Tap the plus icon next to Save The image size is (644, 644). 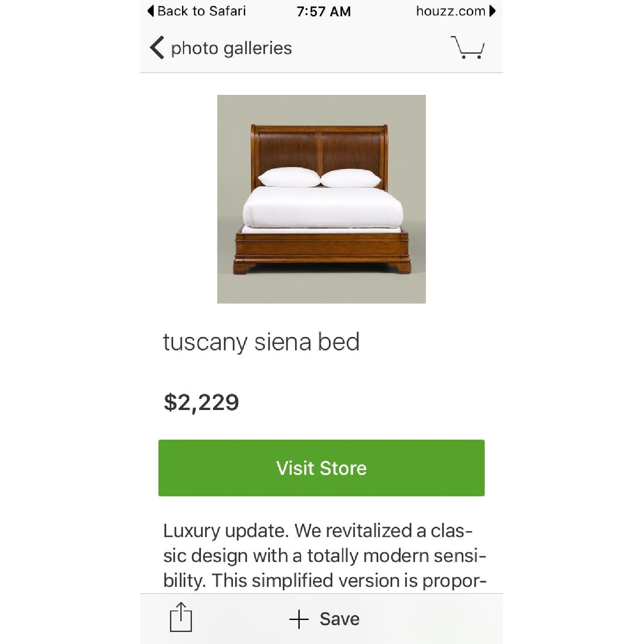point(298,617)
